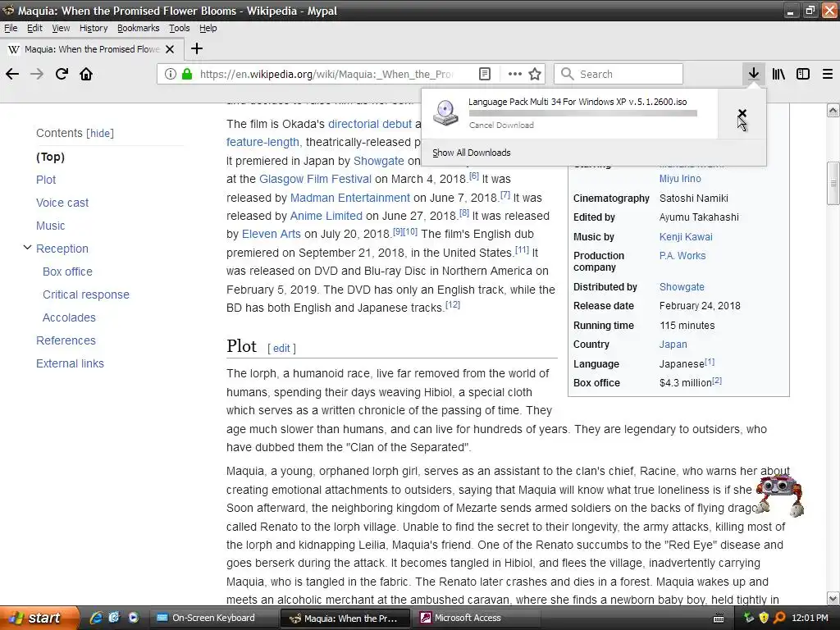Go to External links in contents
The width and height of the screenshot is (840, 630).
(x=71, y=363)
